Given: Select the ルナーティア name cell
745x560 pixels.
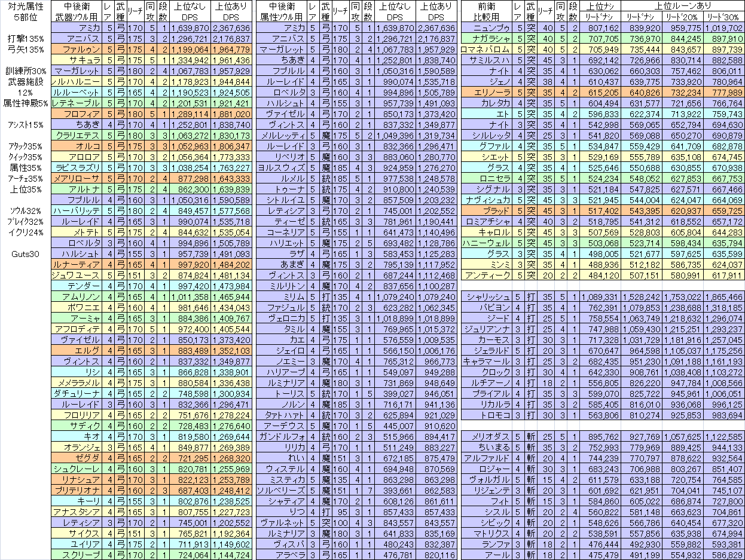Looking at the screenshot, I should click(77, 265).
